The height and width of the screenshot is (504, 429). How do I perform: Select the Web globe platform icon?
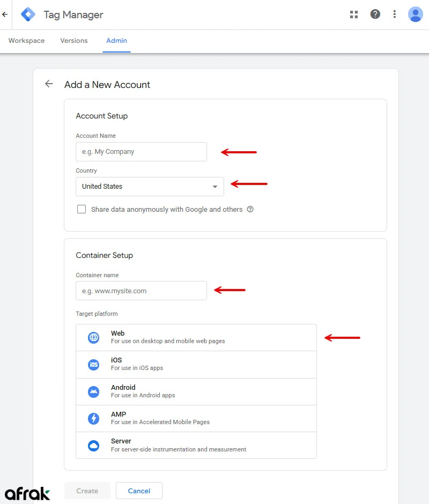[94, 338]
